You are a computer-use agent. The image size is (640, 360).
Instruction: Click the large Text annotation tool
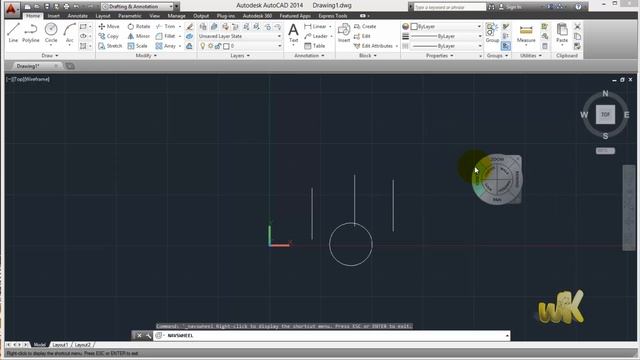pos(293,33)
